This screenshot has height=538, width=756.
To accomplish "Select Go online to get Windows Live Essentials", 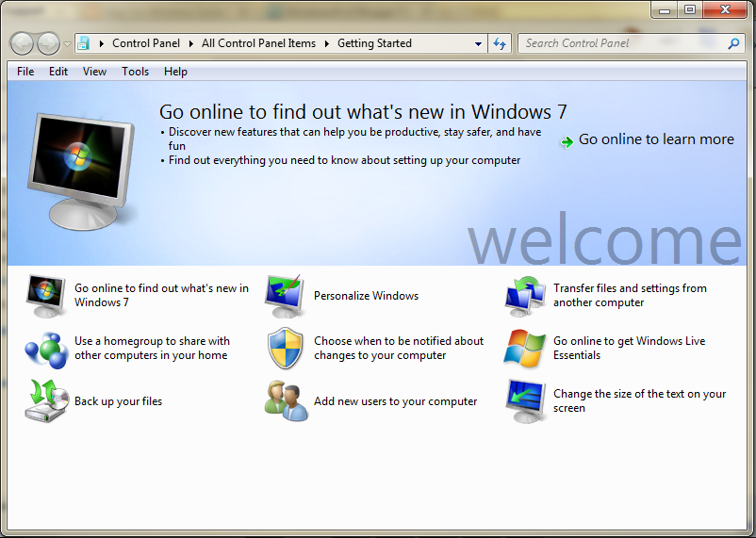I will pos(629,348).
